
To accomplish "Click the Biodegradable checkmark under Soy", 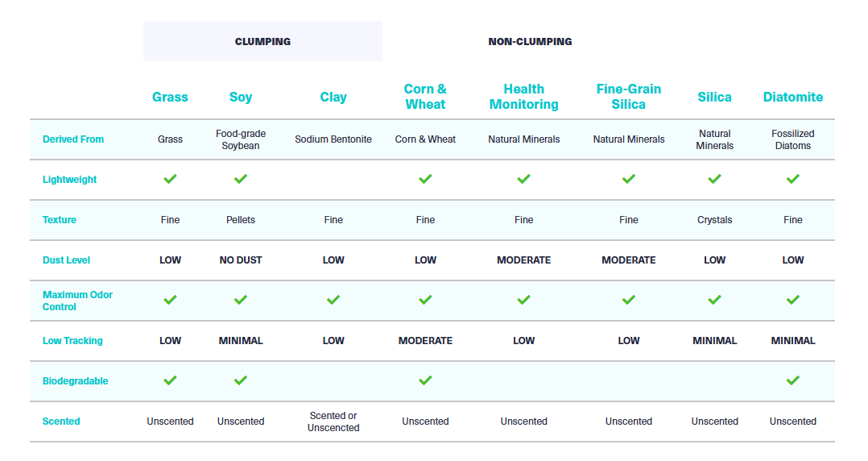I will 240,380.
